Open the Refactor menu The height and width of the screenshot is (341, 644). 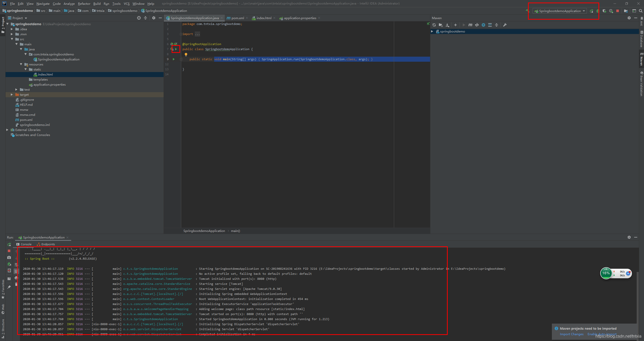(x=84, y=4)
